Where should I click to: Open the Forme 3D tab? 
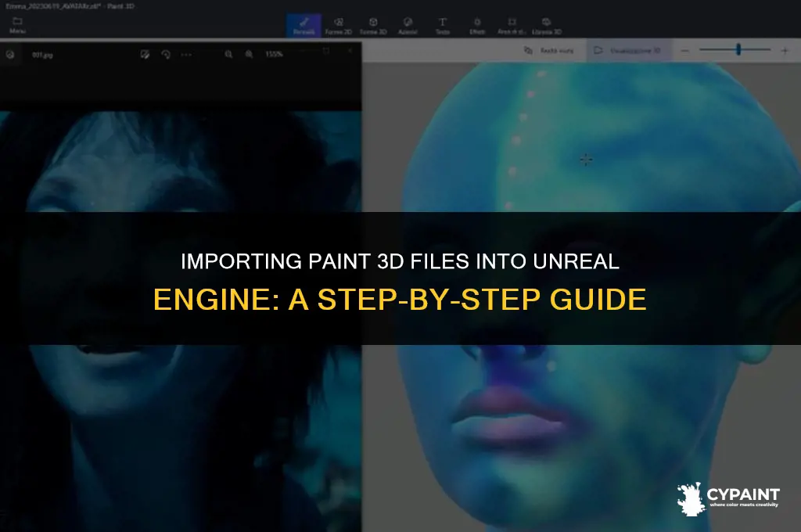tap(373, 26)
